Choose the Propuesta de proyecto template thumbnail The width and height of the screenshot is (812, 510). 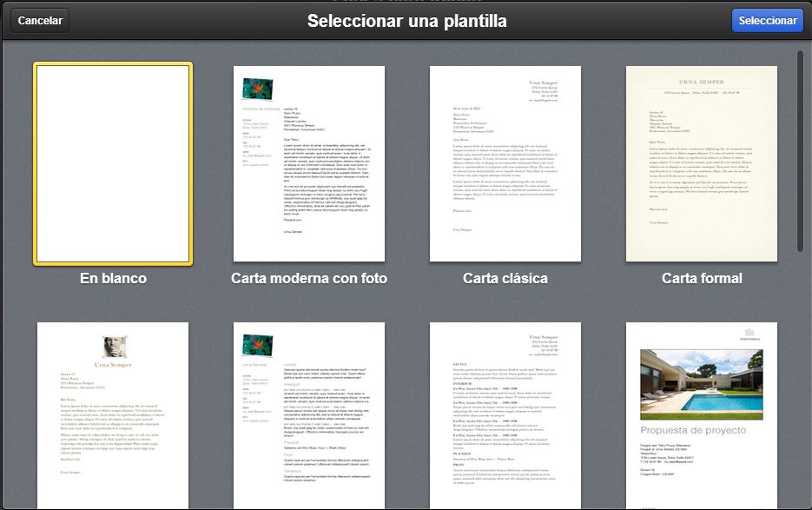point(702,415)
